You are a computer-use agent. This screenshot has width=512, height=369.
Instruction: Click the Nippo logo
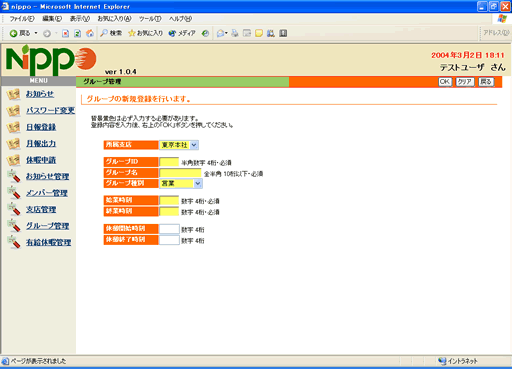(51, 60)
